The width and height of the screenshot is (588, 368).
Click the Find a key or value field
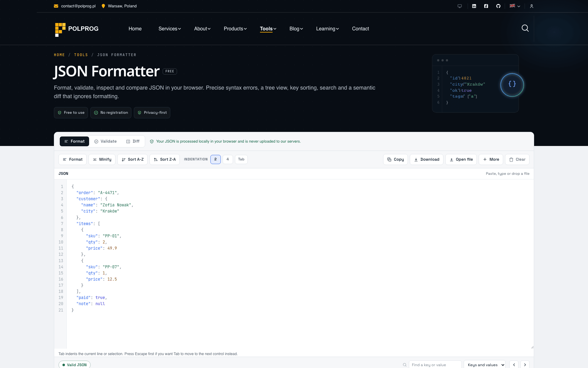coord(435,365)
